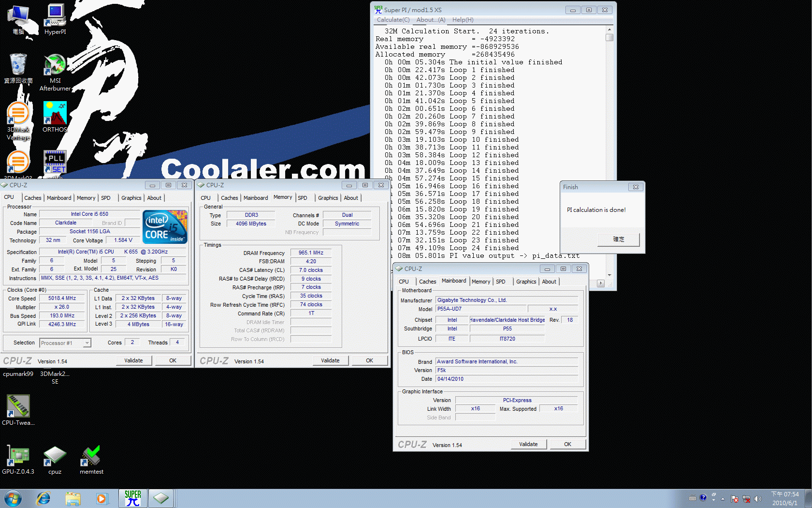Image resolution: width=812 pixels, height=508 pixels.
Task: Click OK in CPU-Z Memory window
Action: [369, 360]
